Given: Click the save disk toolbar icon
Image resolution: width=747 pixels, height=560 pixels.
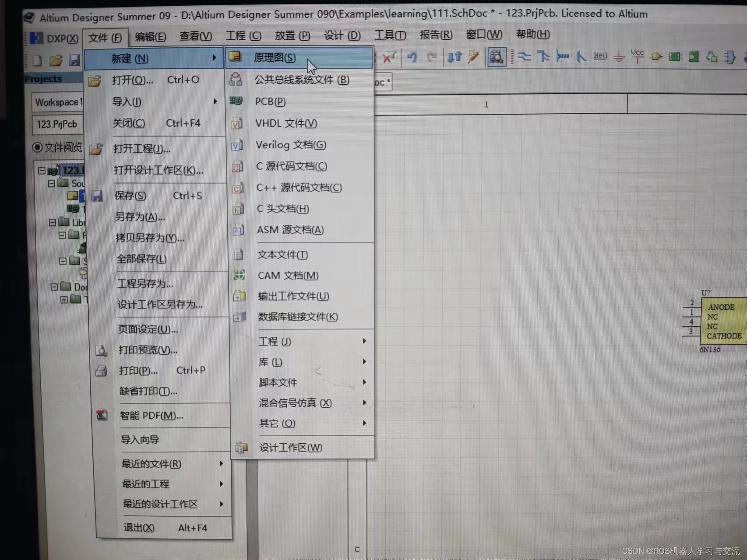Looking at the screenshot, I should click(75, 59).
